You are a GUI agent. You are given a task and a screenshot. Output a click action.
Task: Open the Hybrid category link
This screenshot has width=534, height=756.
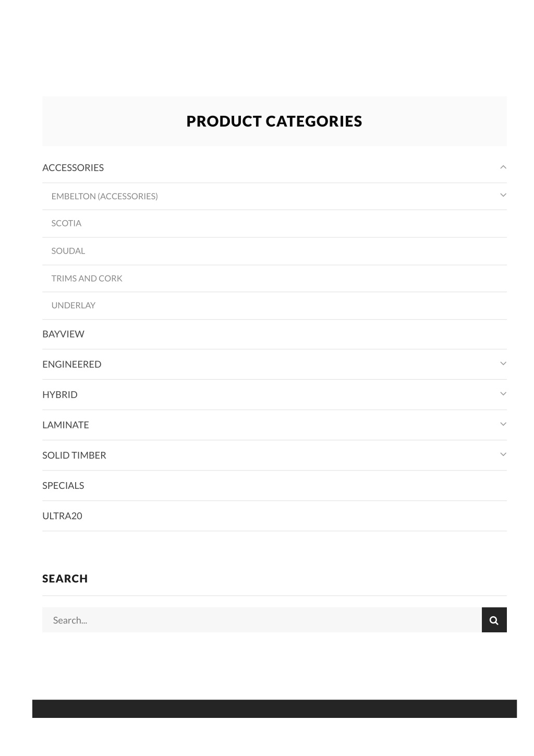60,394
